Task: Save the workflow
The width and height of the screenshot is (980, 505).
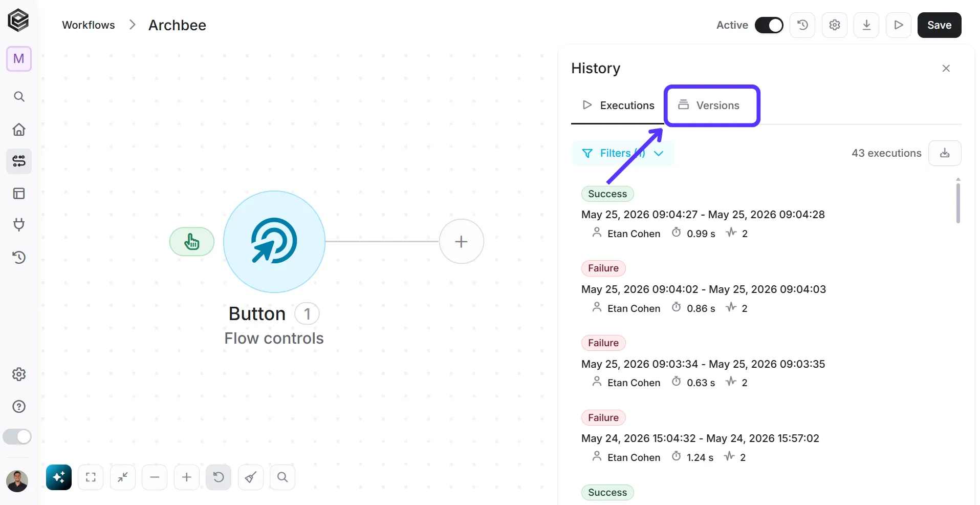Action: point(940,25)
